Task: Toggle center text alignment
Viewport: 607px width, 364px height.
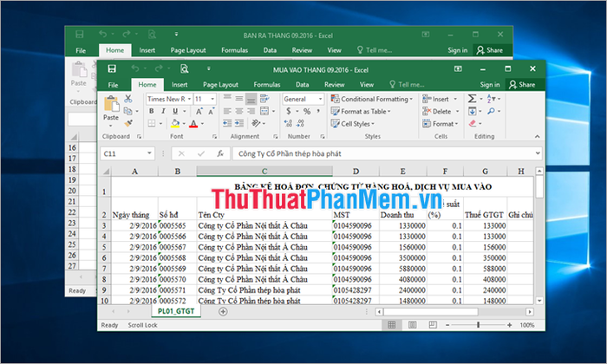Action: (x=239, y=112)
